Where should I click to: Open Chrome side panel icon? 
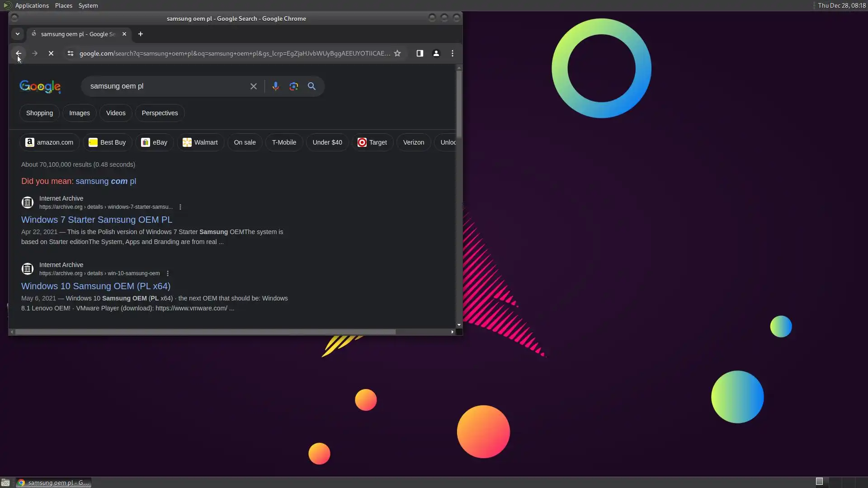click(x=420, y=53)
